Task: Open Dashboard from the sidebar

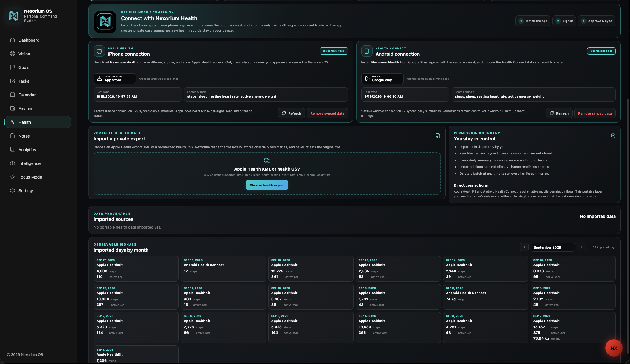Action: point(38,40)
